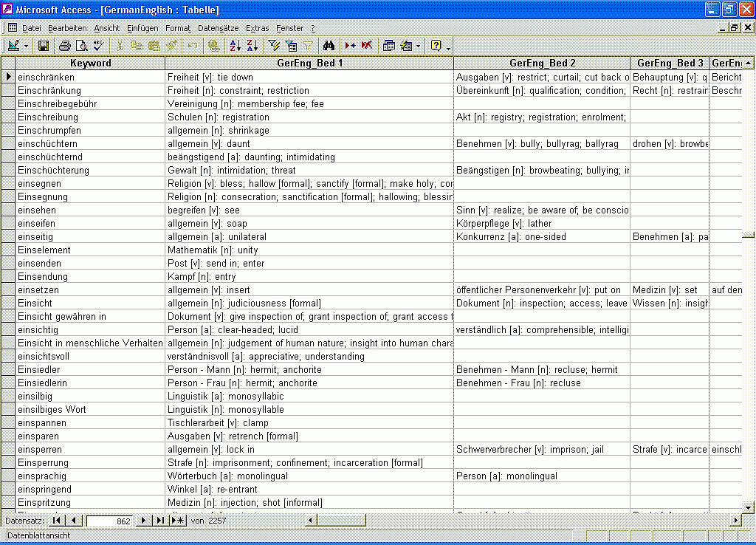Open the Ansicht menu
756x545 pixels.
tap(106, 29)
